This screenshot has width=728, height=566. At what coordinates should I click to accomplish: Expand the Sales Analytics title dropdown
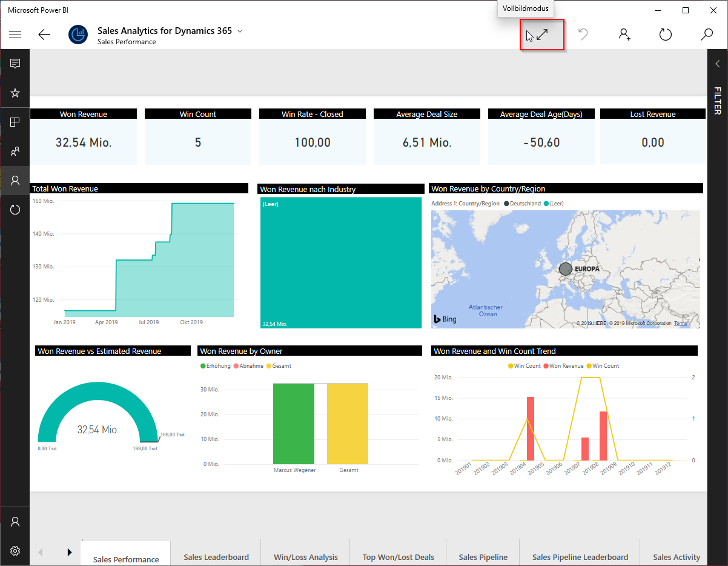[x=240, y=31]
